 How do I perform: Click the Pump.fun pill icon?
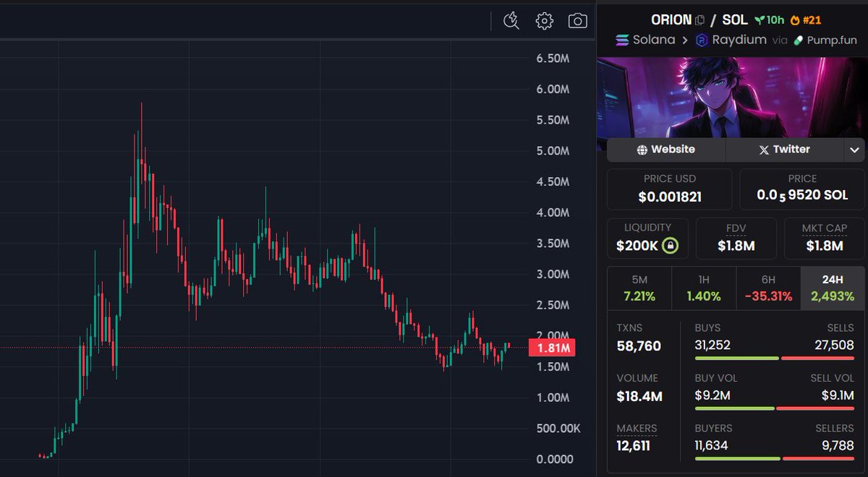pyautogui.click(x=799, y=40)
